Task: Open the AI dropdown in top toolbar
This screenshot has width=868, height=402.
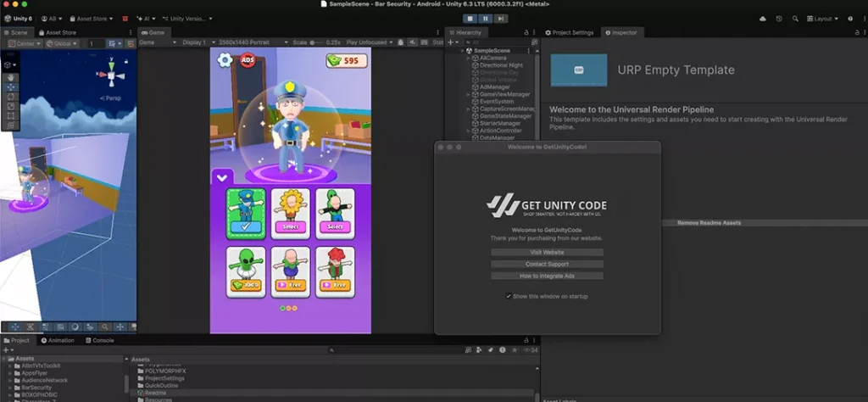Action: [146, 19]
